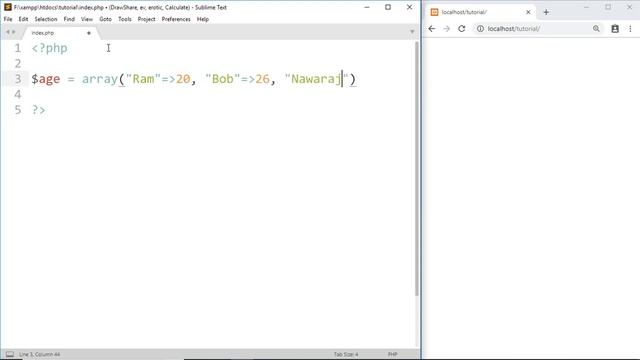
Task: Click the $age variable
Action: 46,79
